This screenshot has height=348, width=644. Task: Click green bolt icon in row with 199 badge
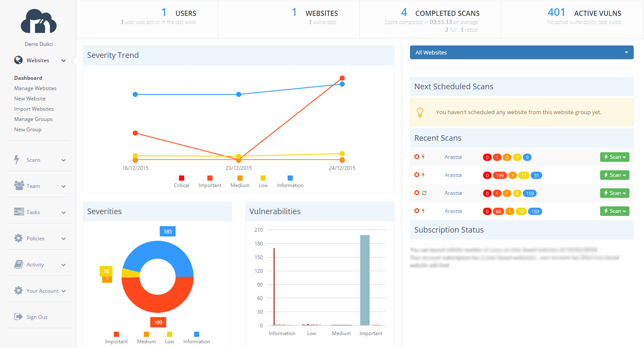(x=423, y=175)
